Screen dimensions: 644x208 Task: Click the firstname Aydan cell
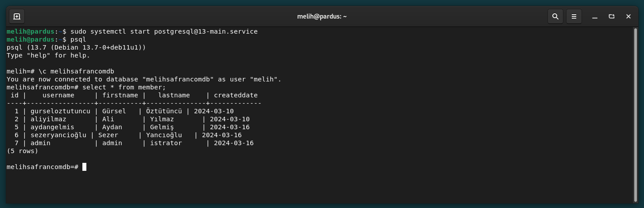tap(112, 127)
